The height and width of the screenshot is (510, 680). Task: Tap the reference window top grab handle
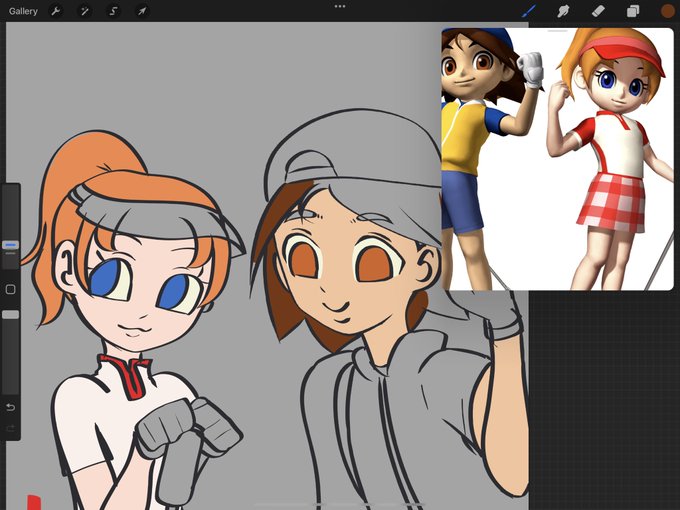(x=558, y=31)
